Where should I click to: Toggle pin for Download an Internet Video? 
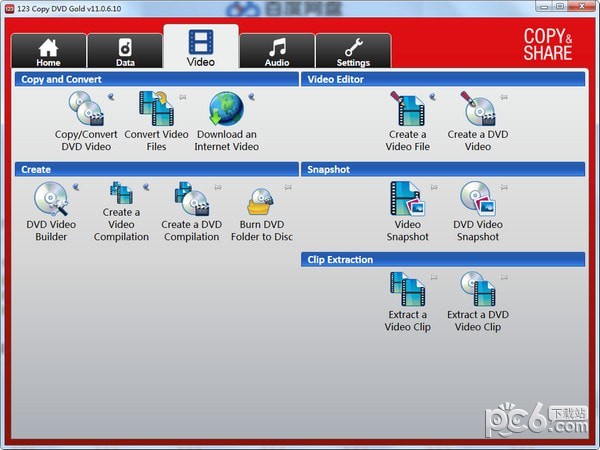point(251,97)
